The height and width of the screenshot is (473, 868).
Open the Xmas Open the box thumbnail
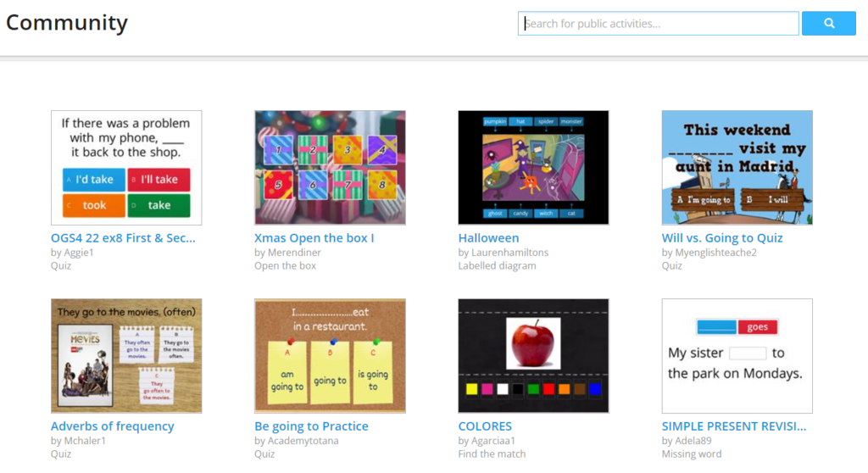coord(330,167)
